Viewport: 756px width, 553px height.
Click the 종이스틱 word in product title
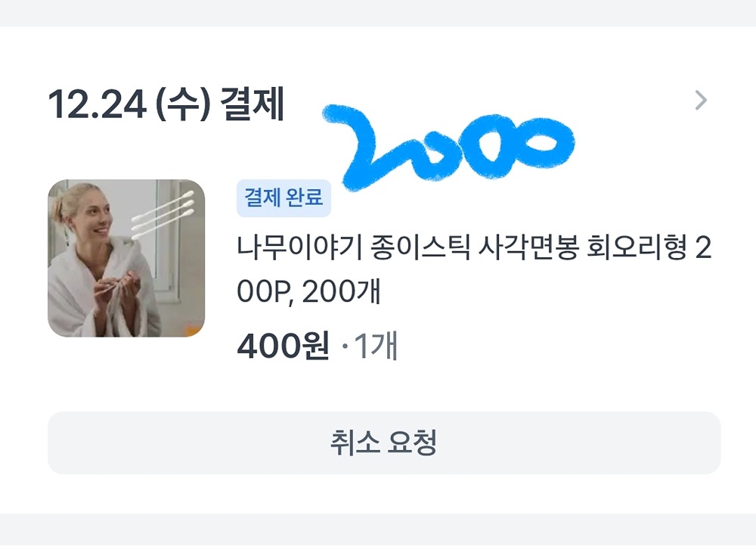420,247
